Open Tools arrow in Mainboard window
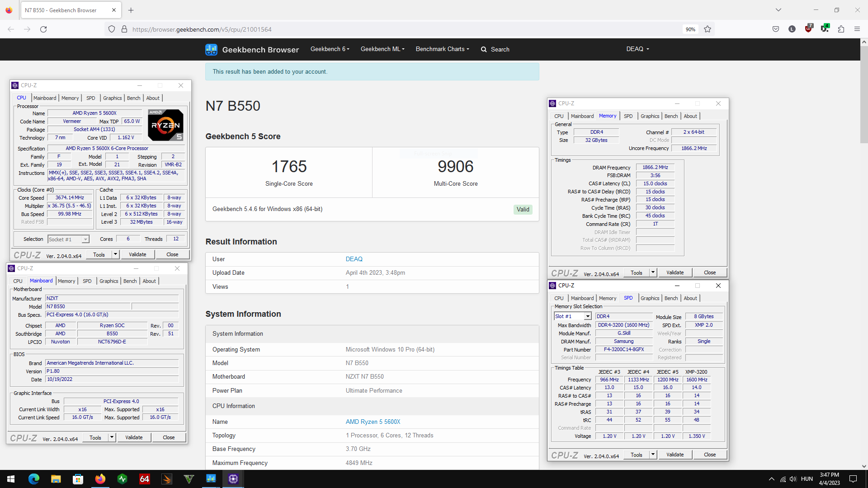Screen dimensions: 868x488 tap(112, 437)
